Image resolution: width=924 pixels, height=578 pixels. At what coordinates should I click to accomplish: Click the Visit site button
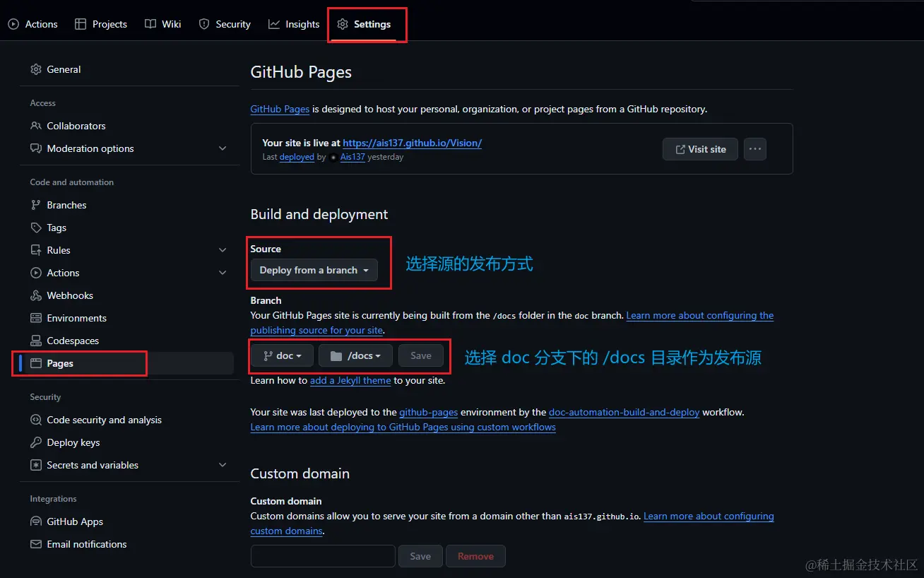click(700, 149)
